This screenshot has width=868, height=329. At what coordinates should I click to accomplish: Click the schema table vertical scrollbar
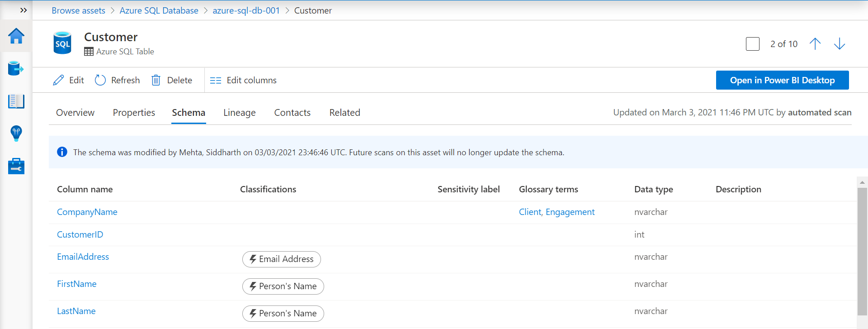click(862, 249)
